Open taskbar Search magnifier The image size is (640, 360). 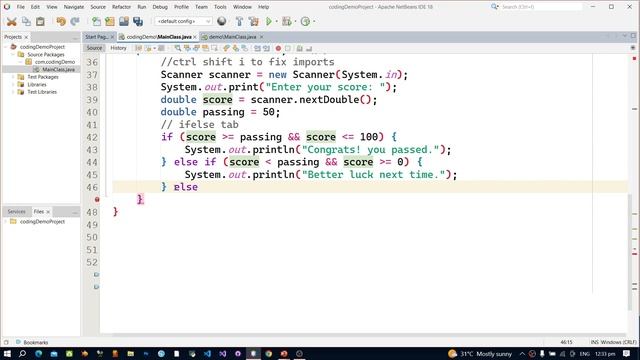click(x=22, y=353)
